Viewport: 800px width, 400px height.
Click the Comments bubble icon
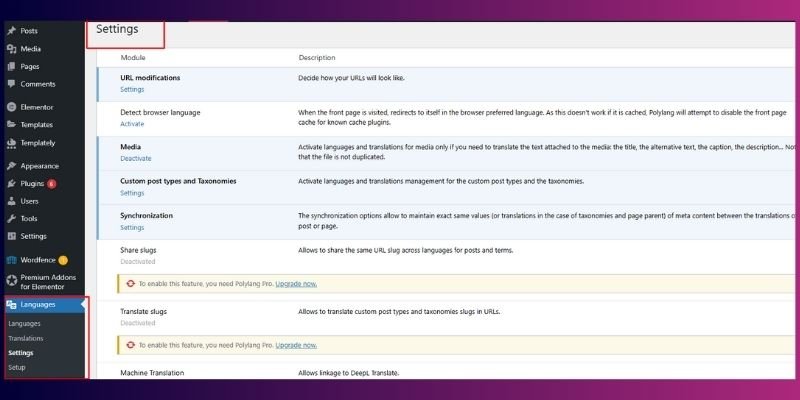pos(12,84)
